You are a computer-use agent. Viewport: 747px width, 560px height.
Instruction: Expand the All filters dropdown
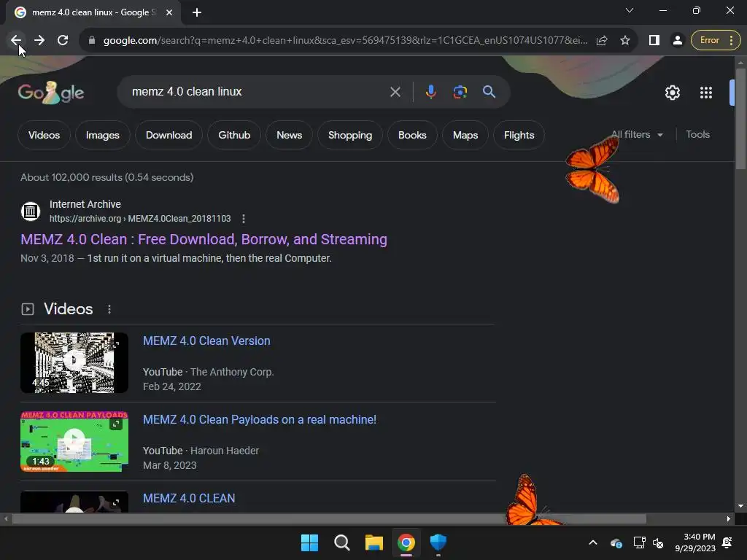pos(637,135)
